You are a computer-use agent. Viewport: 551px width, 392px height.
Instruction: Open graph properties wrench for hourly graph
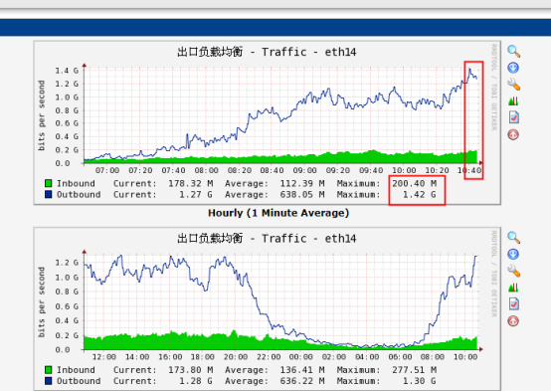(514, 85)
